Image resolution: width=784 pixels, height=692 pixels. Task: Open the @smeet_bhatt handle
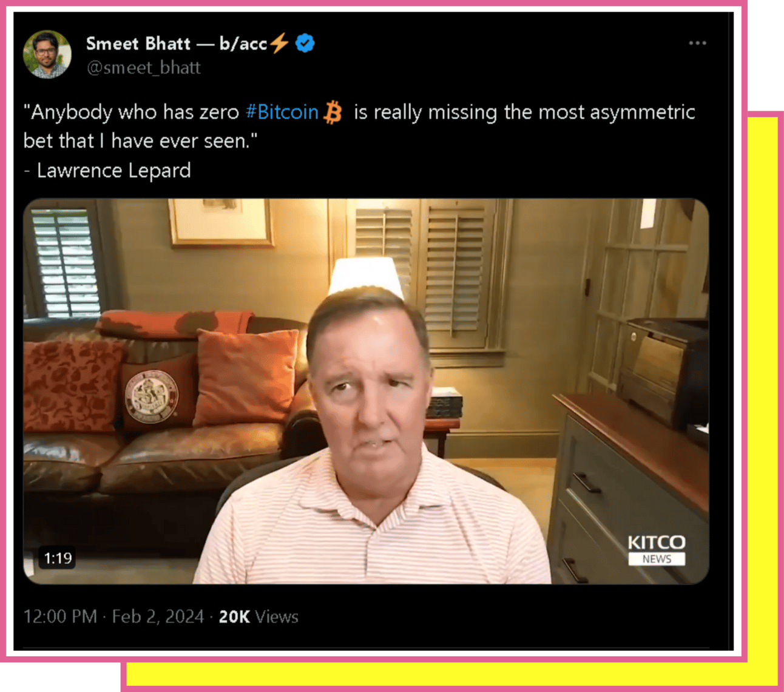pos(143,68)
